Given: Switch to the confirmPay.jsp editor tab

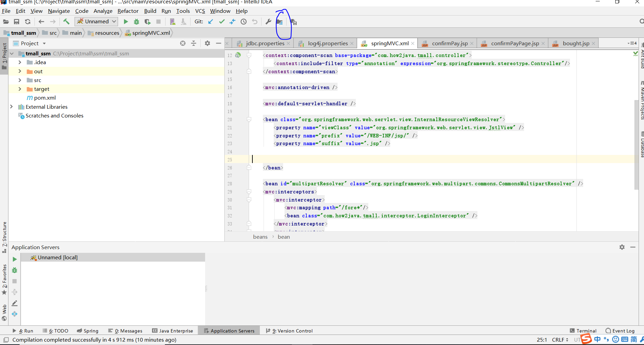Looking at the screenshot, I should click(449, 43).
